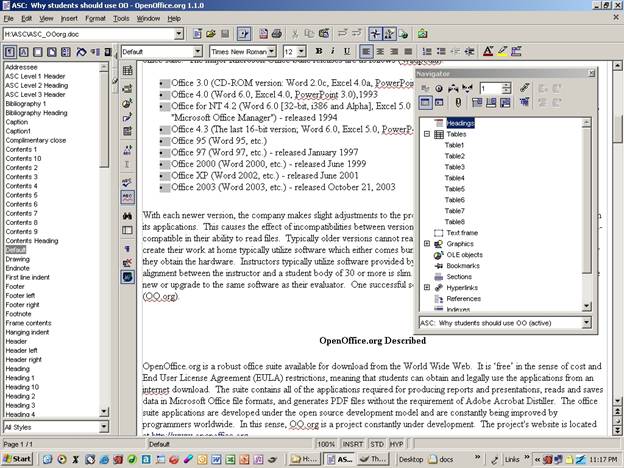Show Paragraph Styles in Stylist

pyautogui.click(x=10, y=52)
